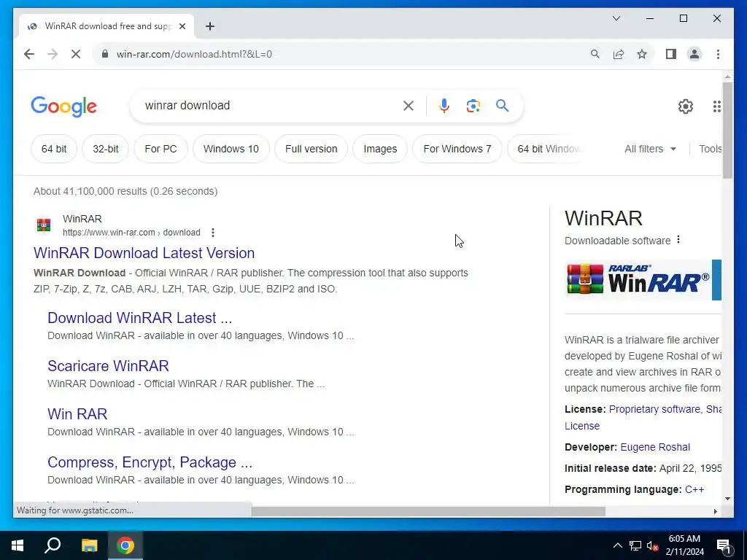Switch to Images results
Viewport: 747px width, 560px height.
380,149
